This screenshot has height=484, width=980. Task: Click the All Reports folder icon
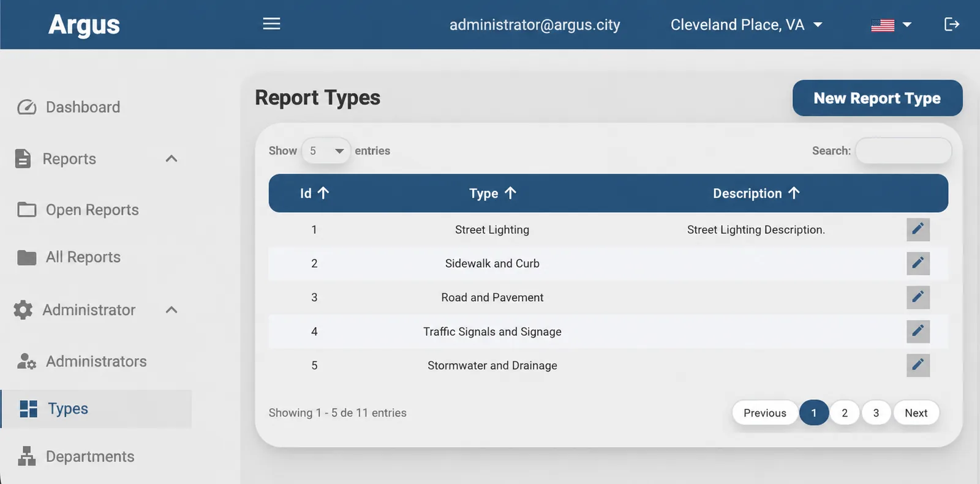[26, 258]
